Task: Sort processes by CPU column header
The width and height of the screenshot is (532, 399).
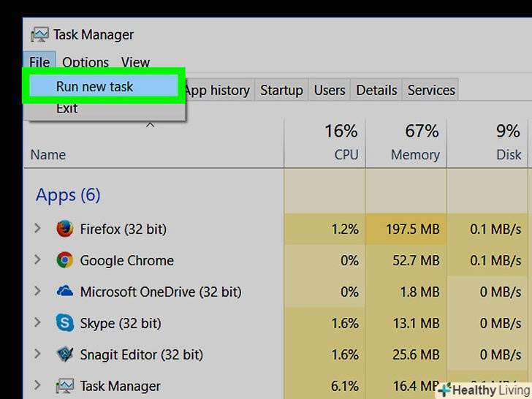Action: click(341, 142)
